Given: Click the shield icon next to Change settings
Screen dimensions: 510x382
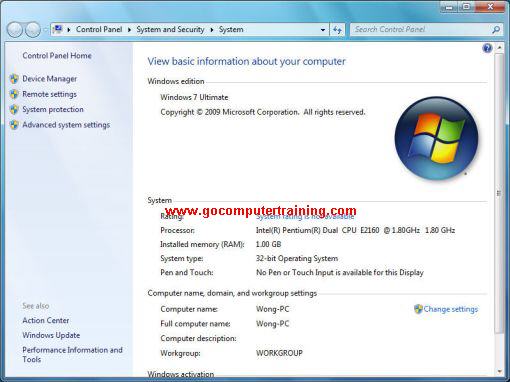Looking at the screenshot, I should pos(418,309).
